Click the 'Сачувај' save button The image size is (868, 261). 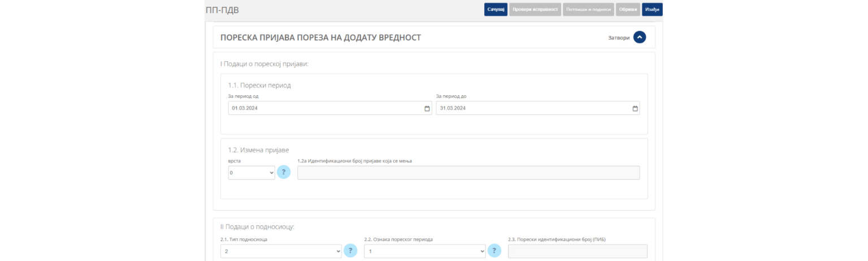pyautogui.click(x=496, y=10)
